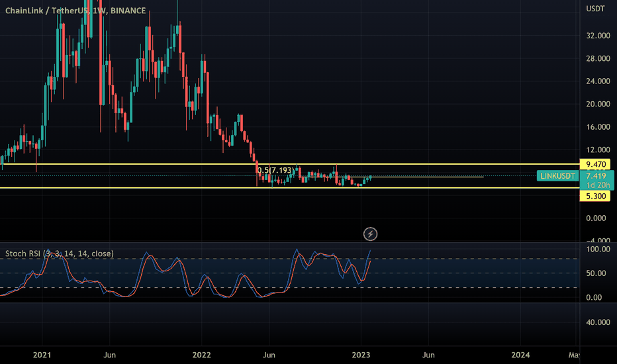Click the LINKUSDT symbol tag

[557, 176]
